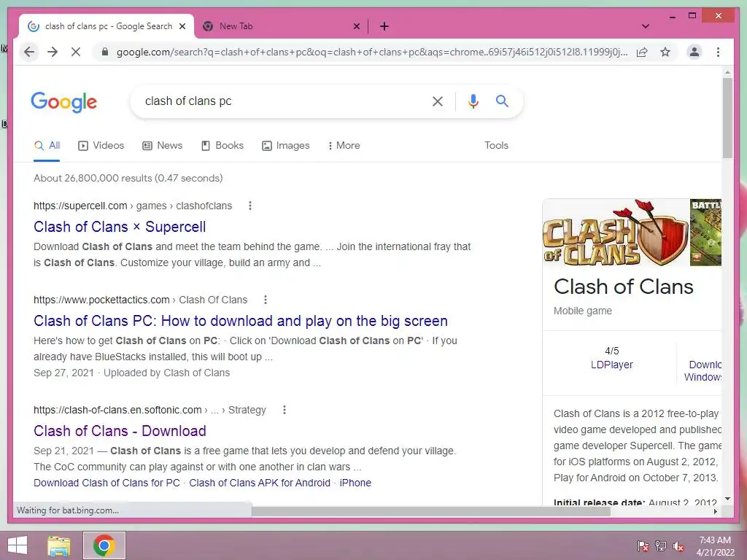This screenshot has height=560, width=747.
Task: Switch to Images results
Action: point(286,146)
